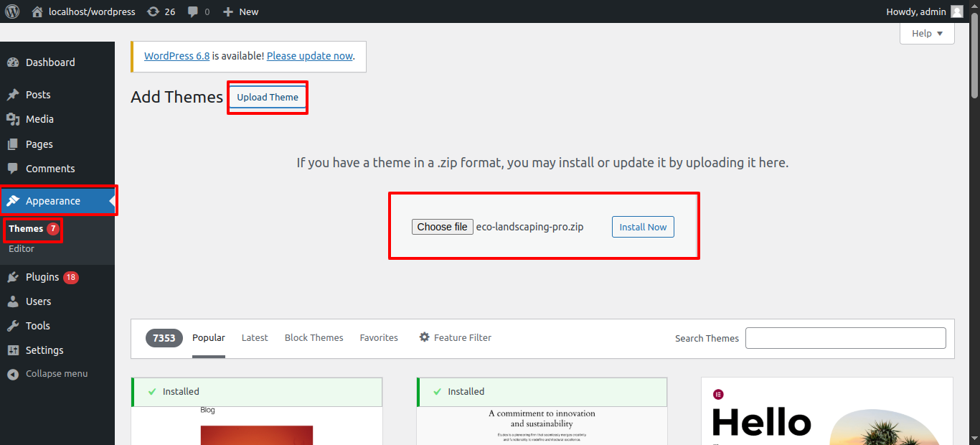
Task: Click the Please update now link
Action: pyautogui.click(x=310, y=55)
